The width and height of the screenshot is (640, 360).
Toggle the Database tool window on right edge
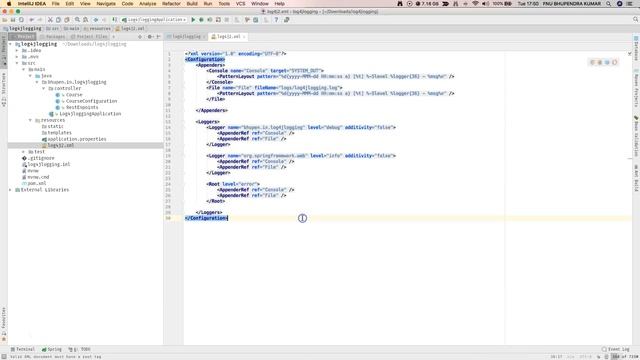(636, 48)
